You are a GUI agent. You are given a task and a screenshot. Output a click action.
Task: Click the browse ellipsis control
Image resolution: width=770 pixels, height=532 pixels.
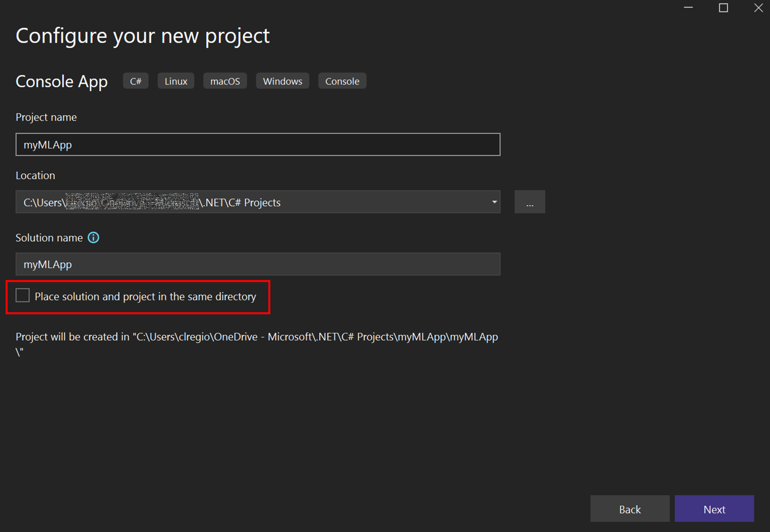(x=529, y=202)
